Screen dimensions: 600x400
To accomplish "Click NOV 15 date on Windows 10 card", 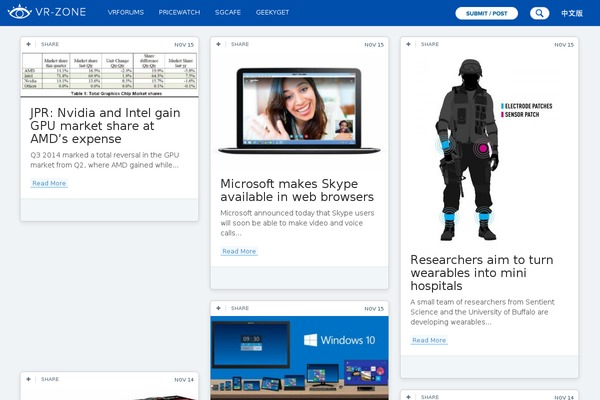I will [374, 309].
